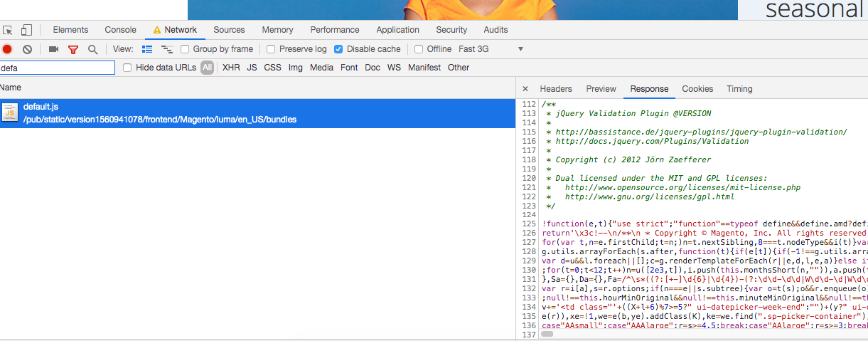
Task: Clear the network log
Action: point(27,49)
